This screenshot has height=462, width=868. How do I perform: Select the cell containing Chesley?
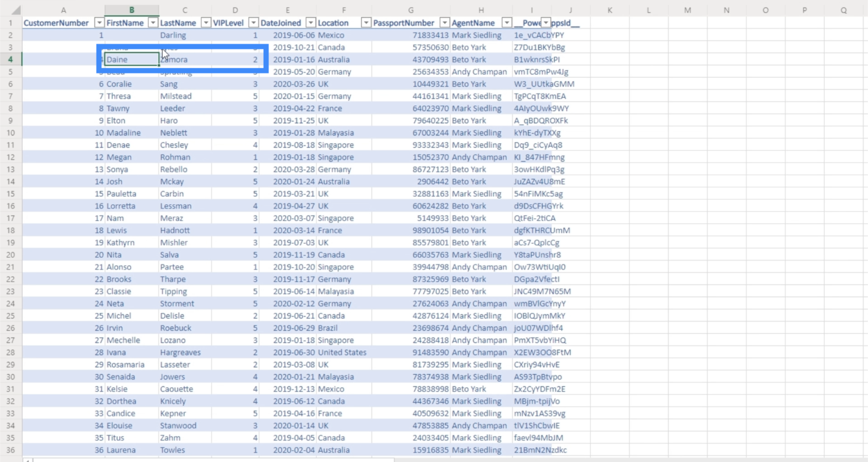click(x=185, y=145)
